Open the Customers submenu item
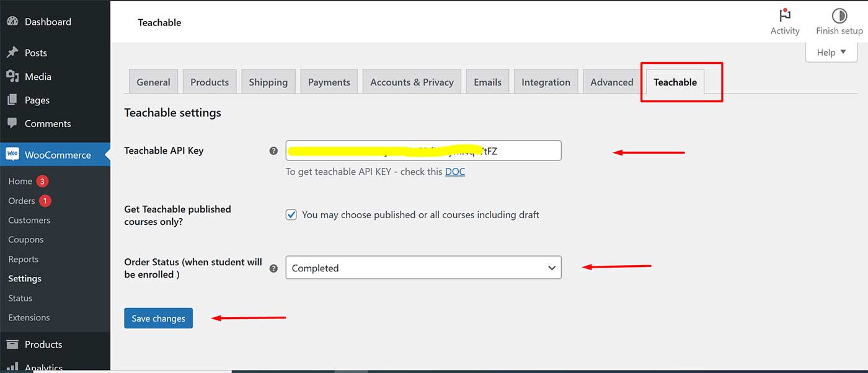The width and height of the screenshot is (868, 373). coord(29,220)
